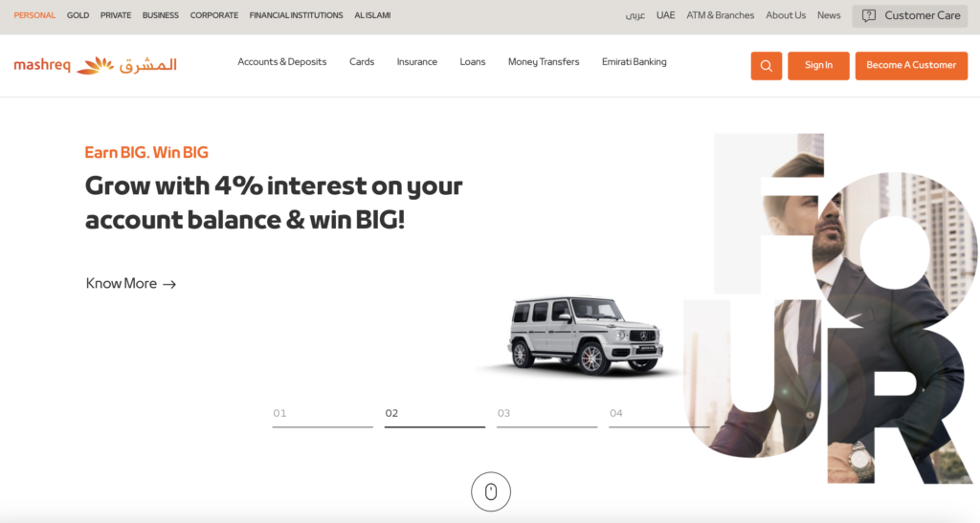Click the orange search magnifier icon

[767, 66]
